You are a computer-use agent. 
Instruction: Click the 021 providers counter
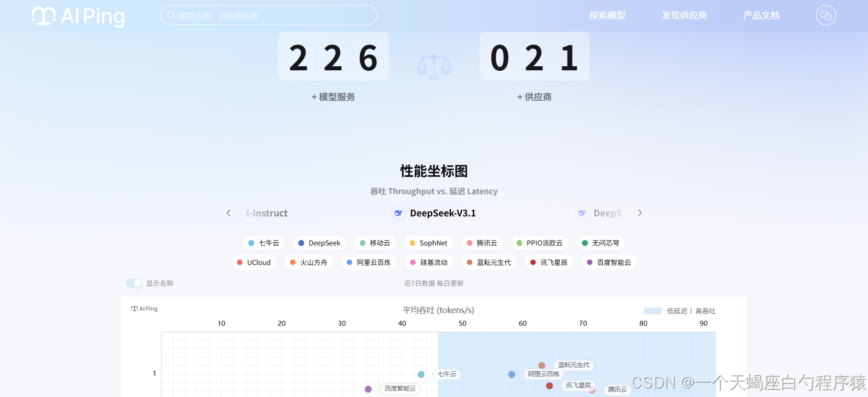pos(534,57)
